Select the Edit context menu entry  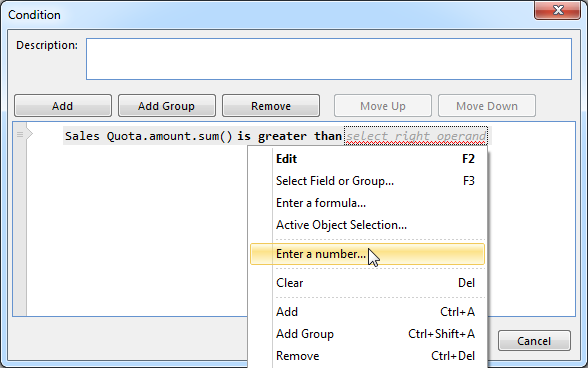(x=368, y=159)
